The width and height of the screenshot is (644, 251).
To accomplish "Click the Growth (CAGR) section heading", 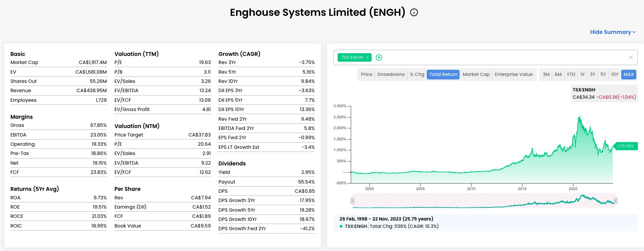I will 239,54.
